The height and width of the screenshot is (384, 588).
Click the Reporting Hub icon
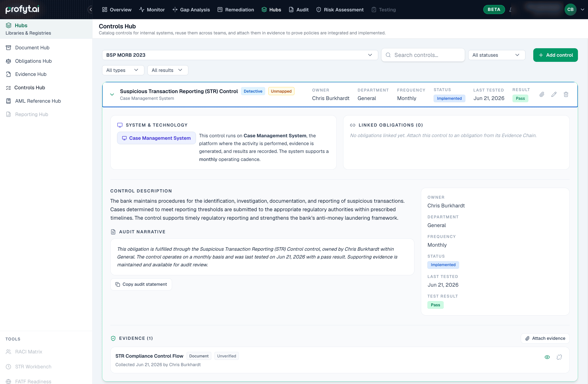click(8, 114)
